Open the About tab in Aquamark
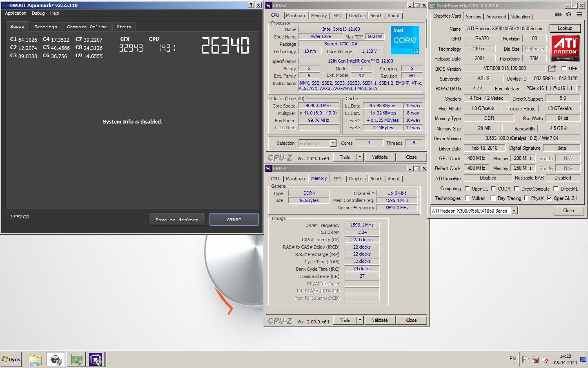Viewport: 588px width, 368px height. [124, 27]
